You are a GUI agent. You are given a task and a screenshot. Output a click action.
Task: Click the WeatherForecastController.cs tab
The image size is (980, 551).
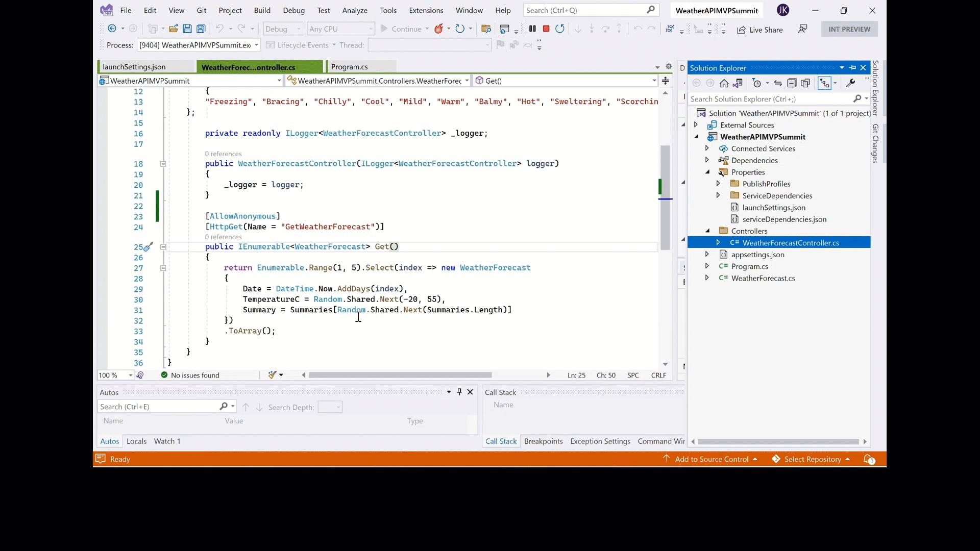point(249,67)
